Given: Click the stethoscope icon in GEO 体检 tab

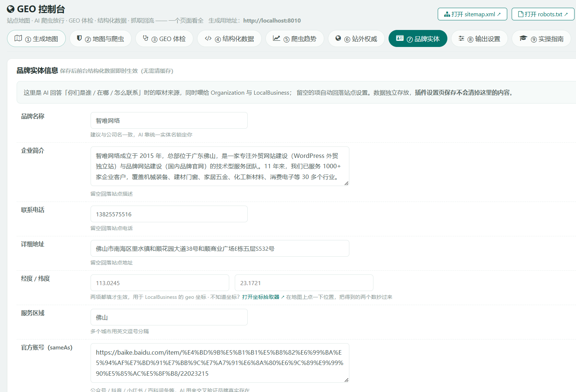Looking at the screenshot, I should (x=146, y=38).
